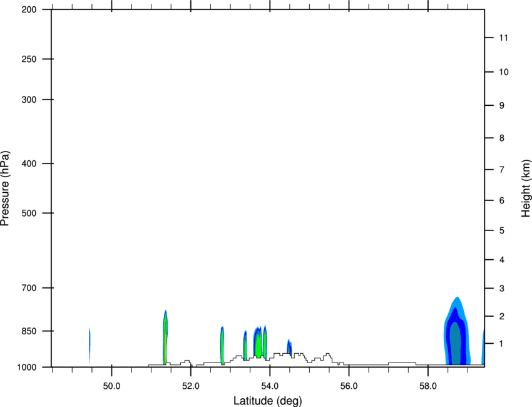Click the 58.0 latitude tick label
Viewport: 532px width, 407px height.
(428, 386)
